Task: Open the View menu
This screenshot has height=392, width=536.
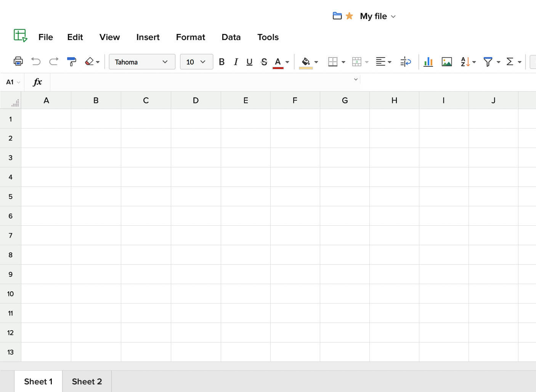Action: coord(109,37)
